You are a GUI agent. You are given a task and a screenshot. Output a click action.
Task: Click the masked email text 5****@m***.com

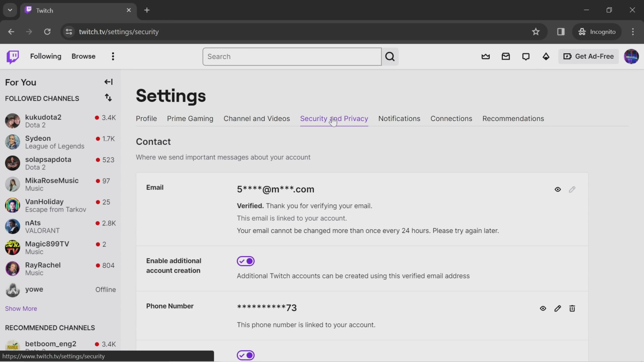[x=276, y=189]
